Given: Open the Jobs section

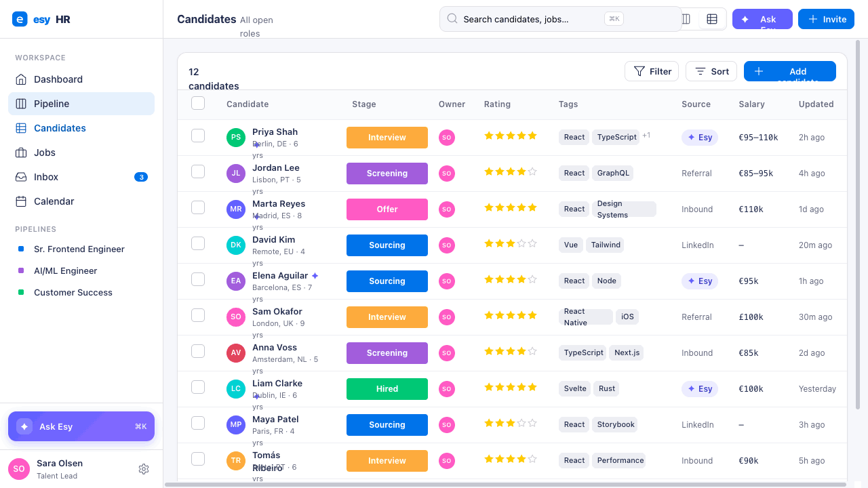Looking at the screenshot, I should (x=81, y=152).
